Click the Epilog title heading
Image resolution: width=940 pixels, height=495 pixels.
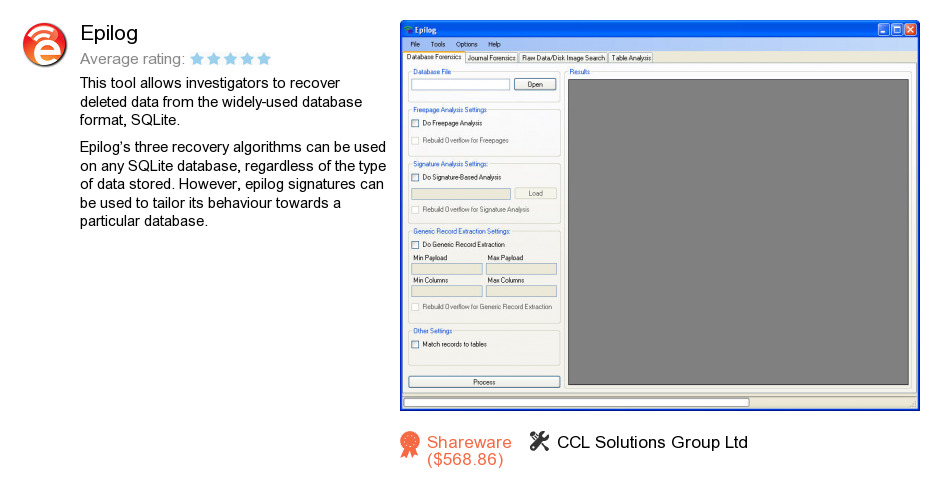[109, 34]
